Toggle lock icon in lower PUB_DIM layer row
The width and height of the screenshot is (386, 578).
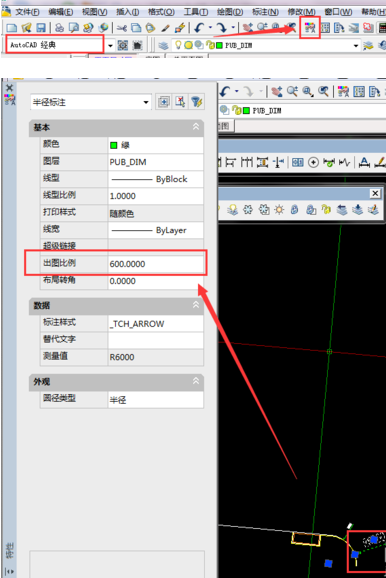(x=236, y=110)
